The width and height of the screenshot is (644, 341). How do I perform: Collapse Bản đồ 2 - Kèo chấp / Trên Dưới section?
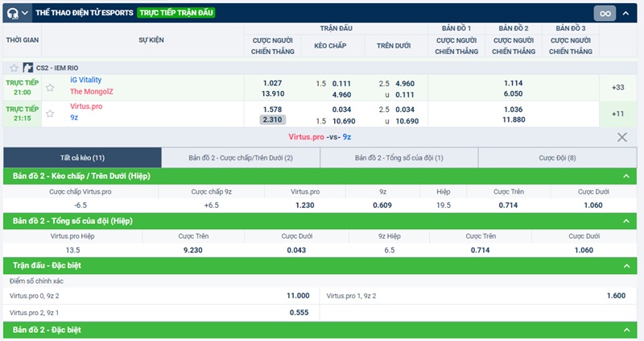pyautogui.click(x=626, y=177)
